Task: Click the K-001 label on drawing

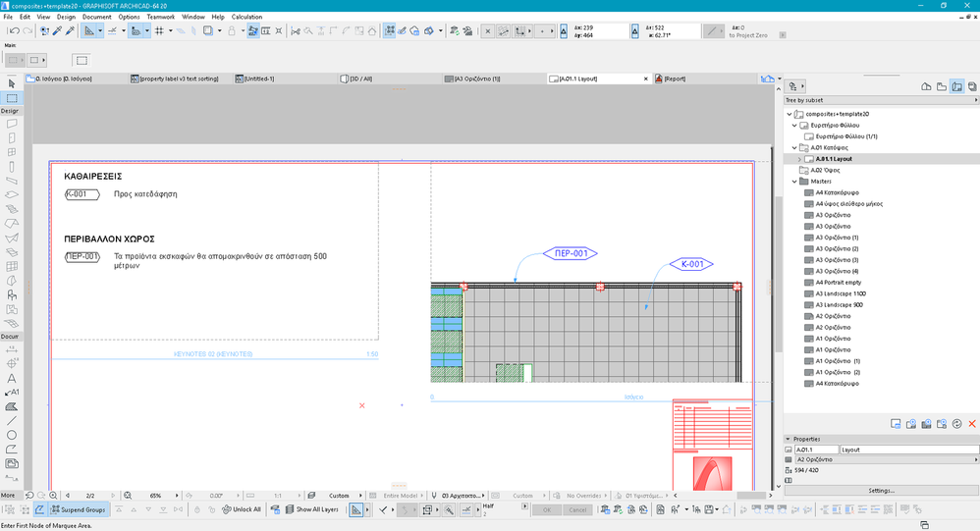Action: click(x=691, y=264)
